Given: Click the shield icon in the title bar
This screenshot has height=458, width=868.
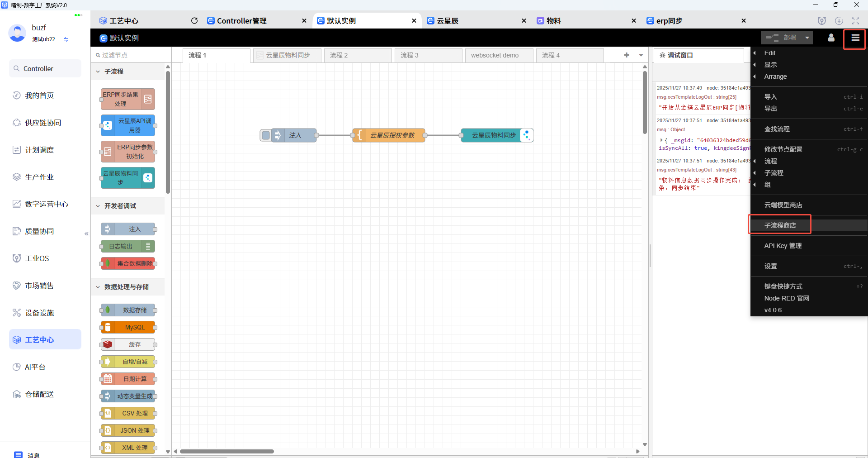Looking at the screenshot, I should click(x=821, y=20).
